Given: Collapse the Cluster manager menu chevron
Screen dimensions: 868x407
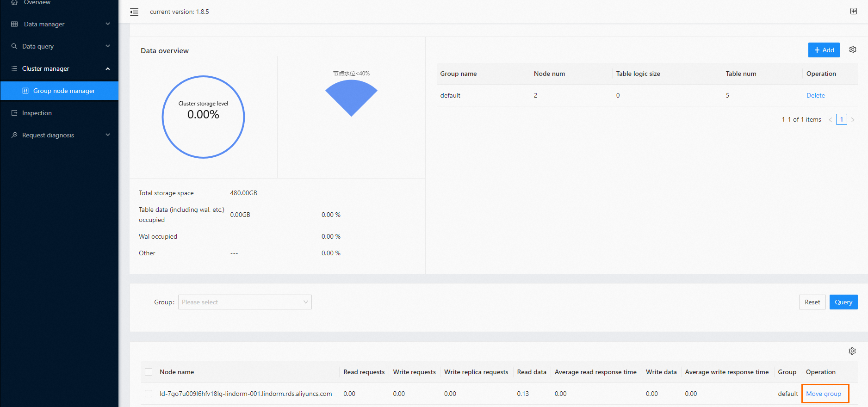Looking at the screenshot, I should point(108,68).
